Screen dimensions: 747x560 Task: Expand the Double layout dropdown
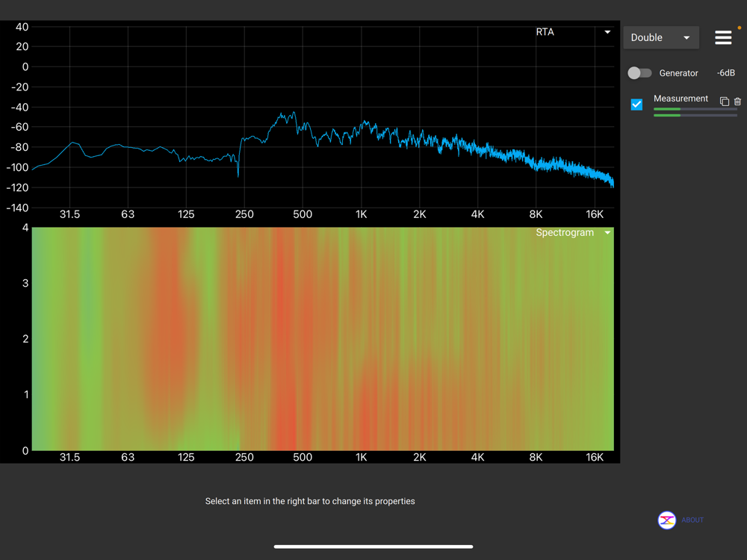(x=660, y=37)
